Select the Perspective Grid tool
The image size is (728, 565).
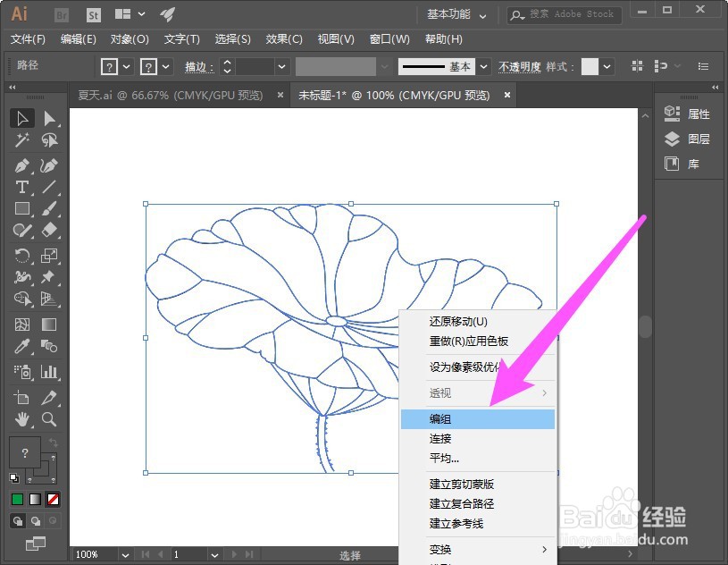click(49, 299)
